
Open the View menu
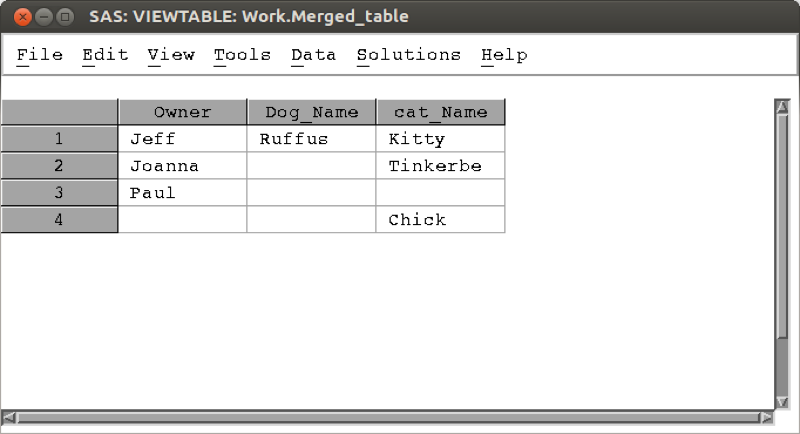[x=171, y=55]
